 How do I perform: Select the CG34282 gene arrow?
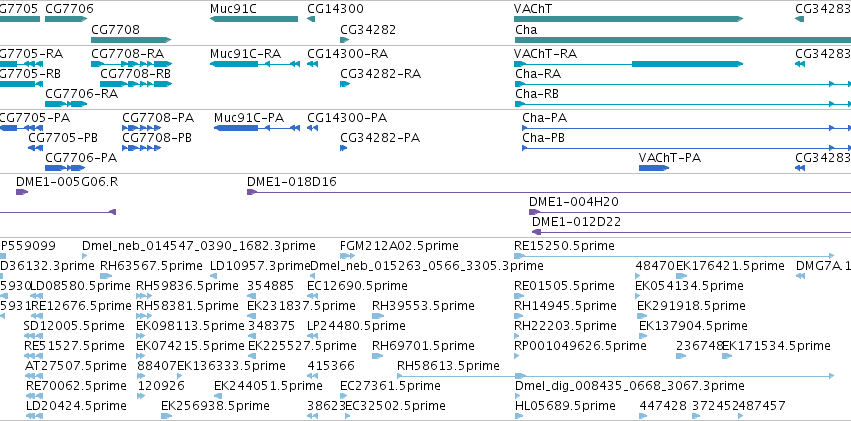point(345,40)
